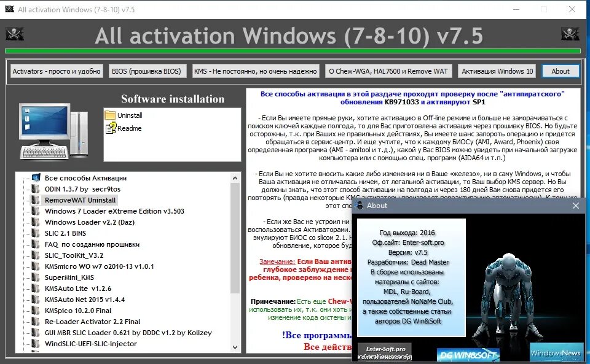Click the About dialog title icon
Image resolution: width=590 pixels, height=364 pixels.
[x=360, y=206]
